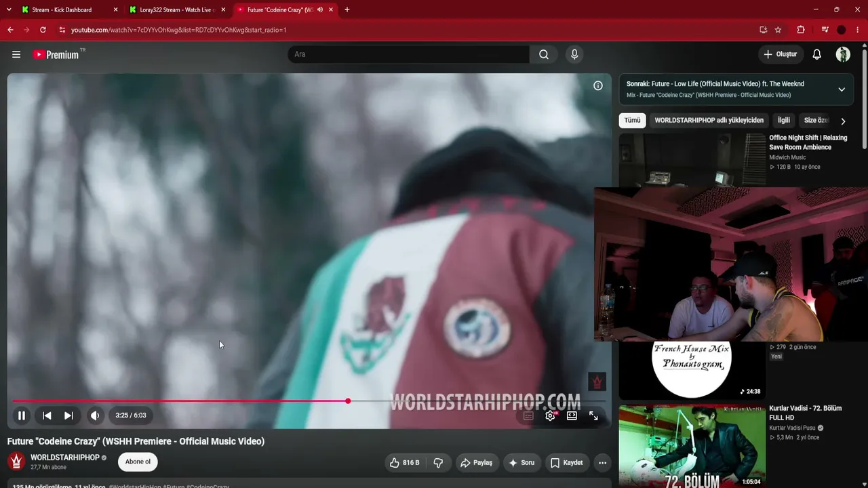View site information icon in address bar
The width and height of the screenshot is (868, 488).
62,30
